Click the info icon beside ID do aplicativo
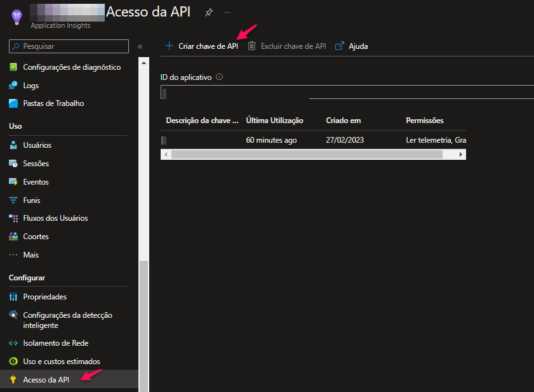 click(219, 77)
